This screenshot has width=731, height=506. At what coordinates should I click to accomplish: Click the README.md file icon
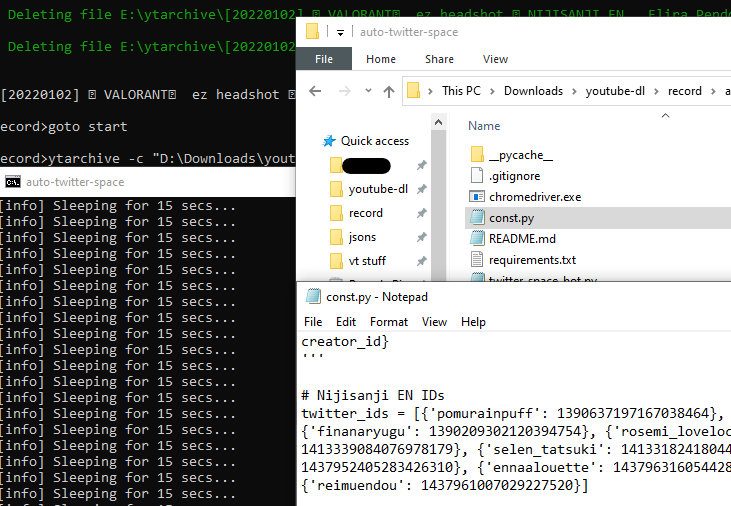[x=477, y=238]
